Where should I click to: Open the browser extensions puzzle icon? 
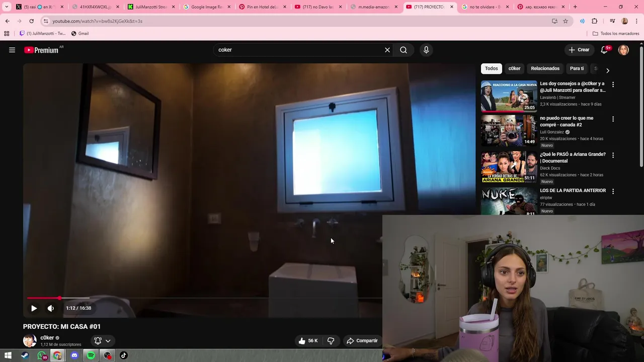click(x=595, y=21)
